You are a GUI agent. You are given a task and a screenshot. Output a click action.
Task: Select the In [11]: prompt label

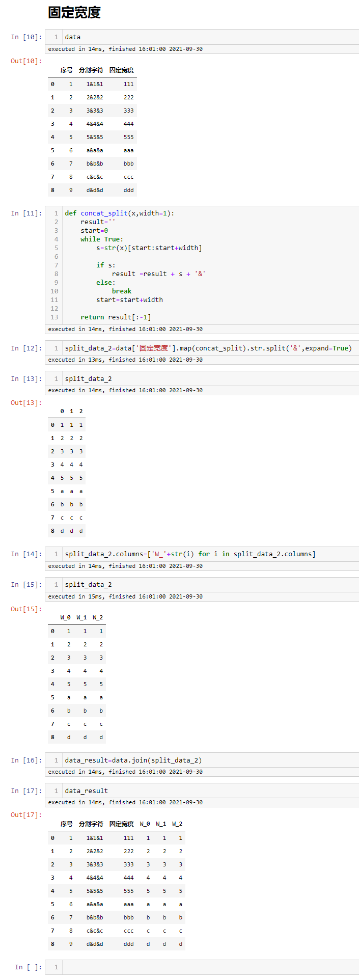tap(26, 213)
